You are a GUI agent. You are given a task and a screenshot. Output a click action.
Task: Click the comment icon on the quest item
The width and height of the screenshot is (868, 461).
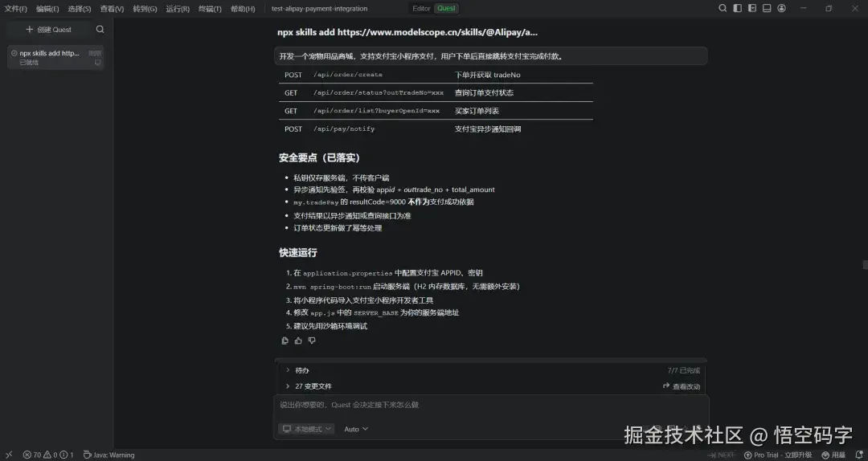pyautogui.click(x=98, y=63)
